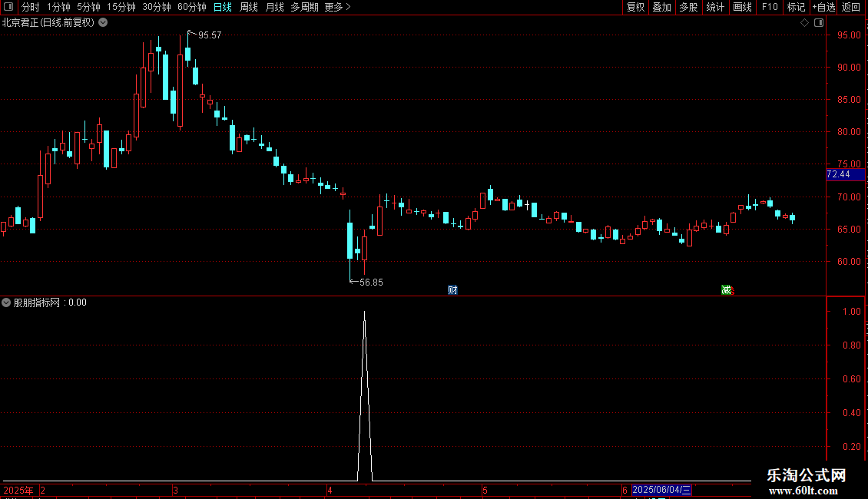This screenshot has width=868, height=499.
Task: Switch to 日线 daily chart
Action: [x=223, y=7]
